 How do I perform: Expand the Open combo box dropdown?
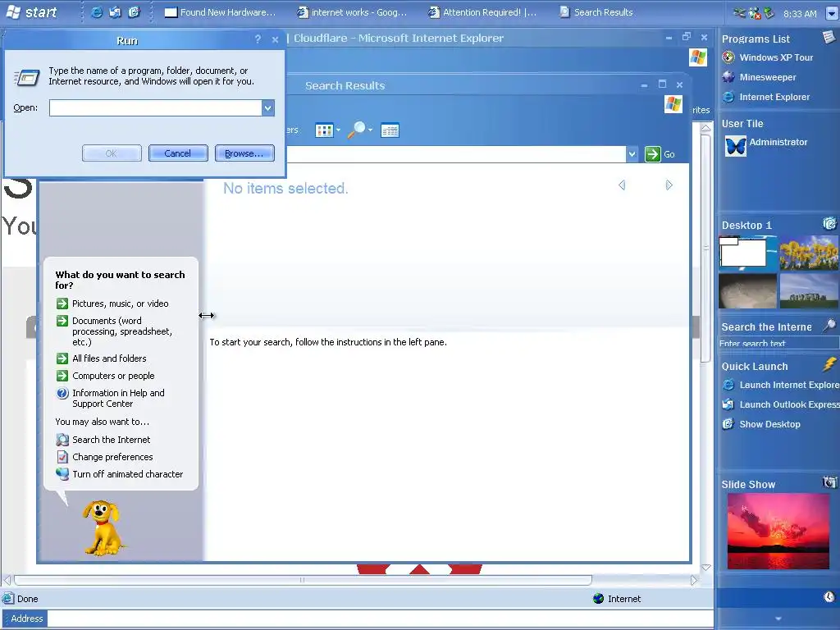pyautogui.click(x=268, y=107)
